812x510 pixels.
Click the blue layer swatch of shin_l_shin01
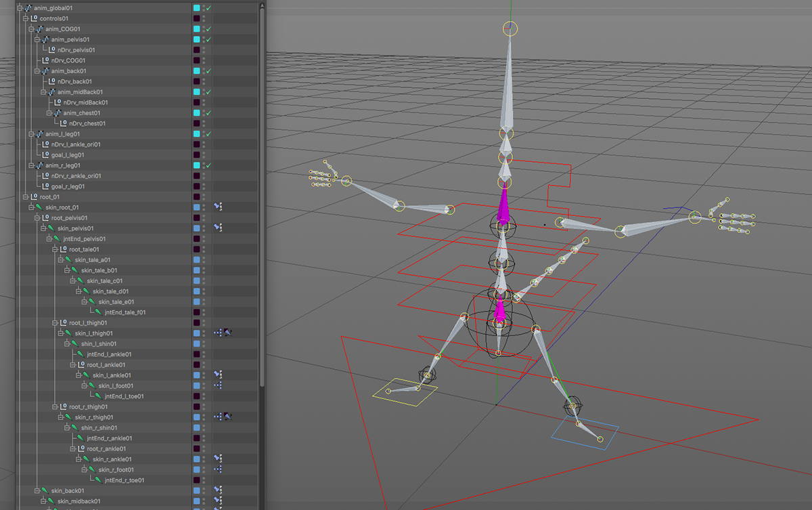(197, 343)
